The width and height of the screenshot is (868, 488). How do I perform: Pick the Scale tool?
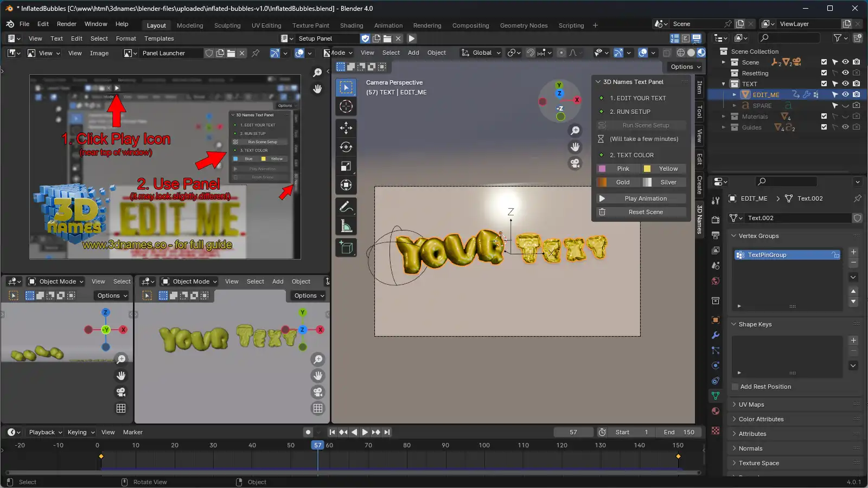[x=346, y=166]
